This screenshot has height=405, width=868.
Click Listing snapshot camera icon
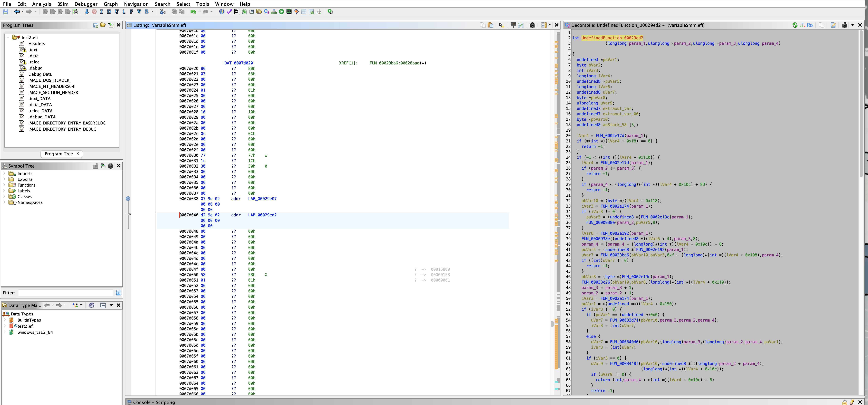(x=532, y=25)
